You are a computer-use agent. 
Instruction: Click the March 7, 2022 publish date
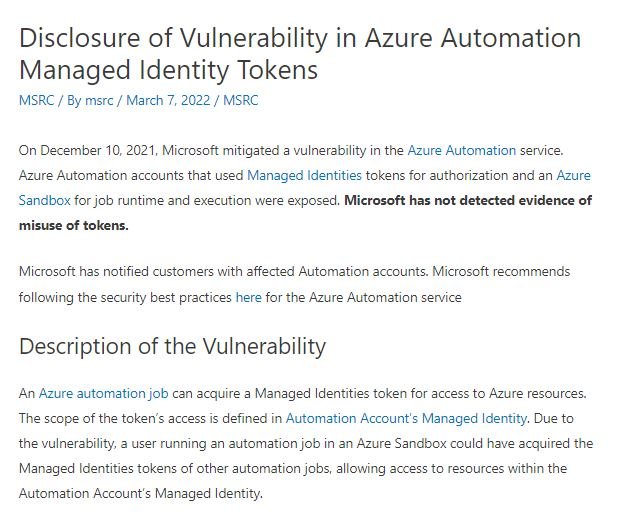[168, 100]
